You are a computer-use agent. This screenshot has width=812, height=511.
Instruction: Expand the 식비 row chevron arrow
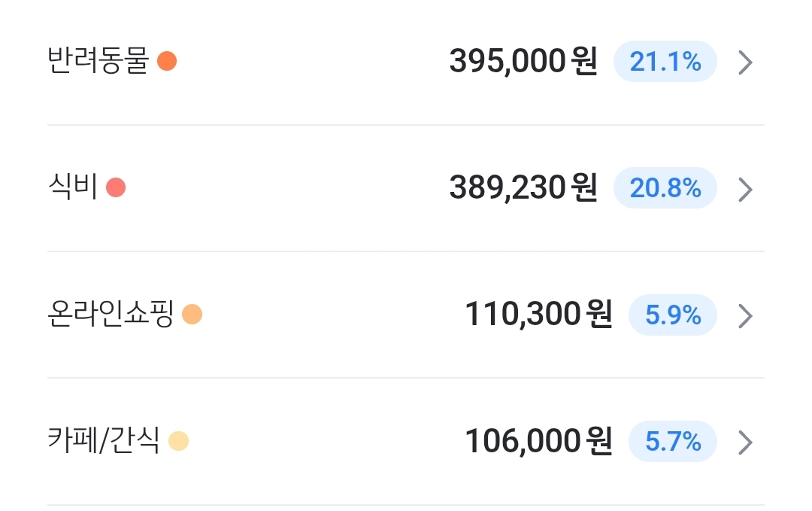click(x=745, y=189)
